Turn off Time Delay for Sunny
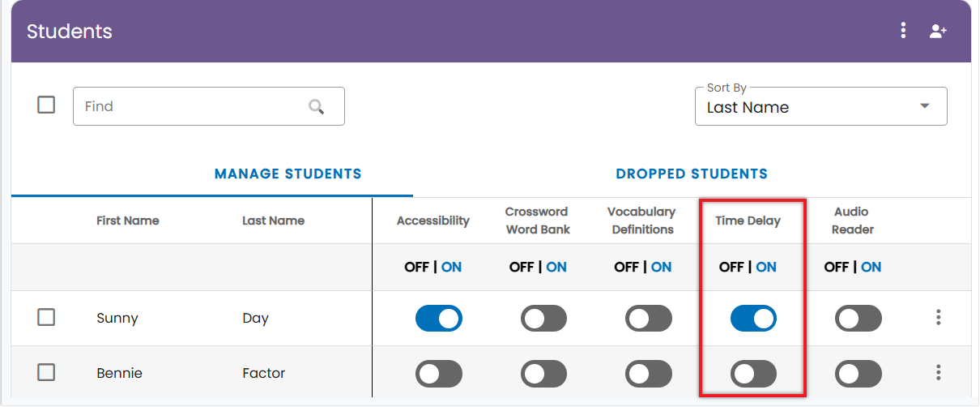980x407 pixels. (x=753, y=319)
